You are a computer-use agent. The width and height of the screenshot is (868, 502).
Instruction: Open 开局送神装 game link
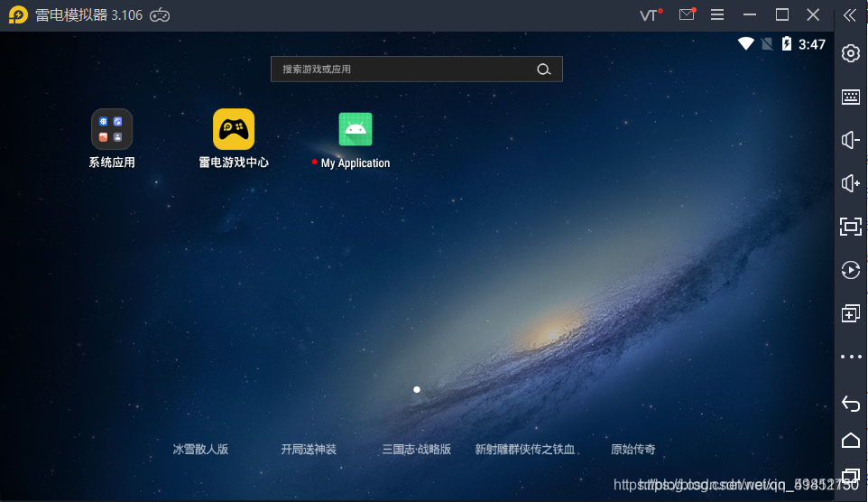tap(309, 450)
